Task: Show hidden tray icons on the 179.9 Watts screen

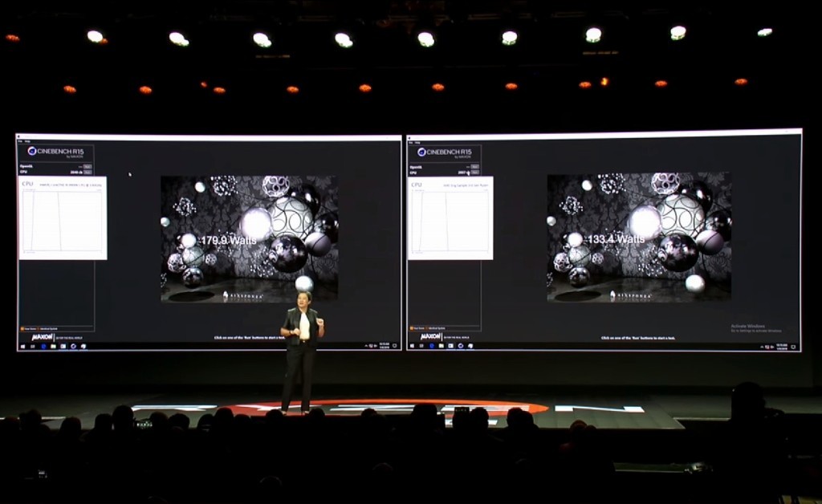Action: (x=366, y=346)
